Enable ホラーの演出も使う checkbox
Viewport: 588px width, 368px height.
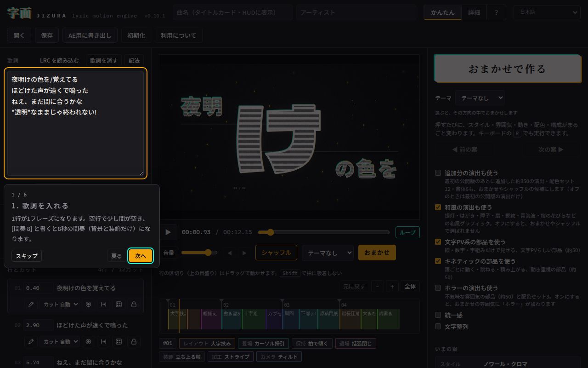(438, 287)
